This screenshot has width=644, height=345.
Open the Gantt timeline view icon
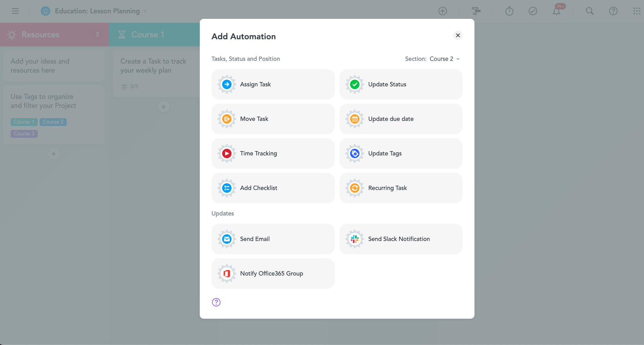(x=476, y=11)
